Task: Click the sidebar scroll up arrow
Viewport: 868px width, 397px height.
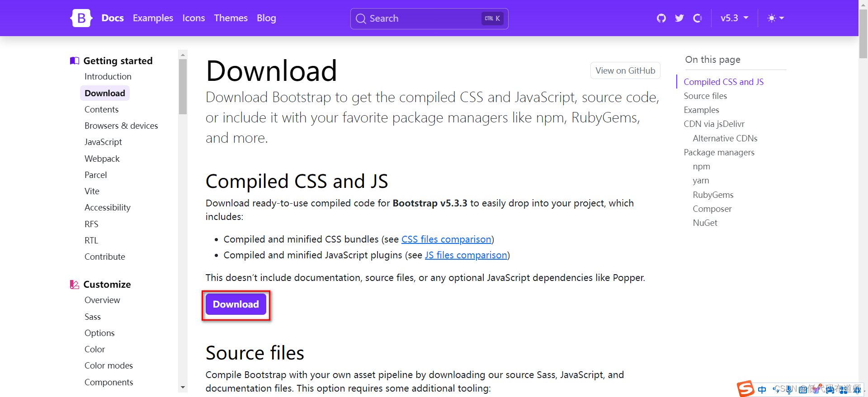Action: (x=183, y=55)
